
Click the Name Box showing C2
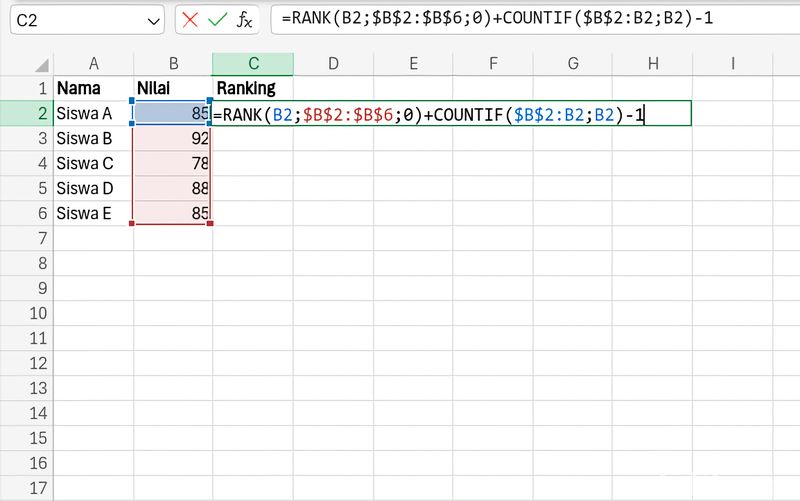pos(87,20)
